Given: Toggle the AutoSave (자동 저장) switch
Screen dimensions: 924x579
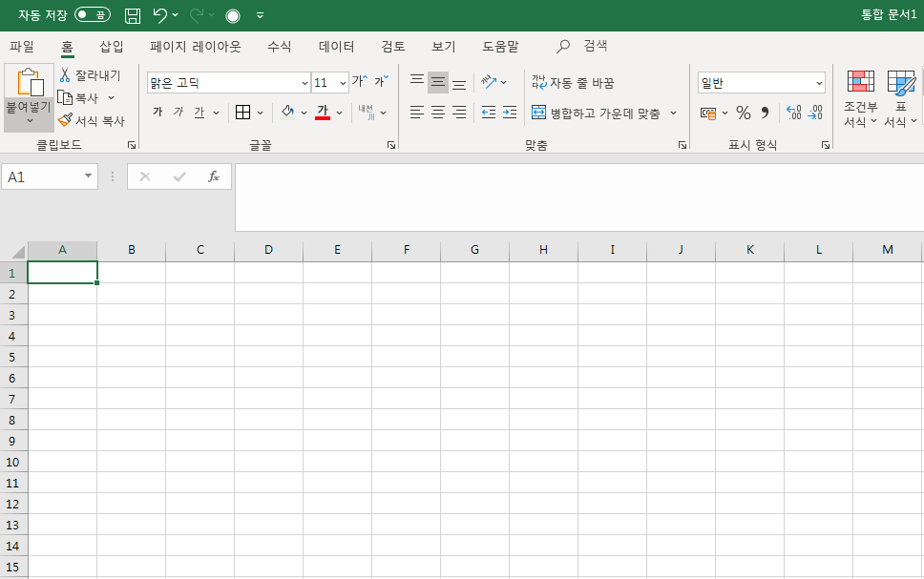Looking at the screenshot, I should point(93,15).
